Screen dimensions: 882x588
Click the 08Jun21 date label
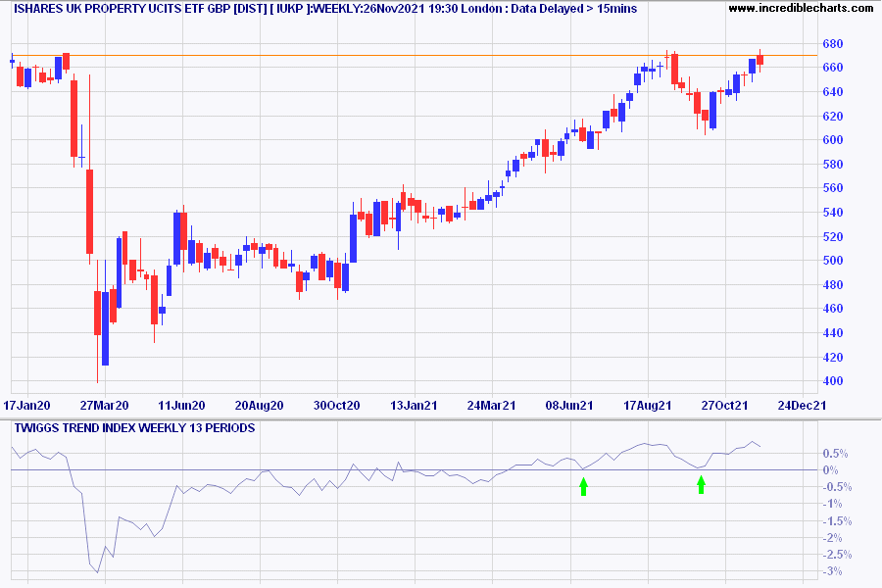(x=569, y=405)
